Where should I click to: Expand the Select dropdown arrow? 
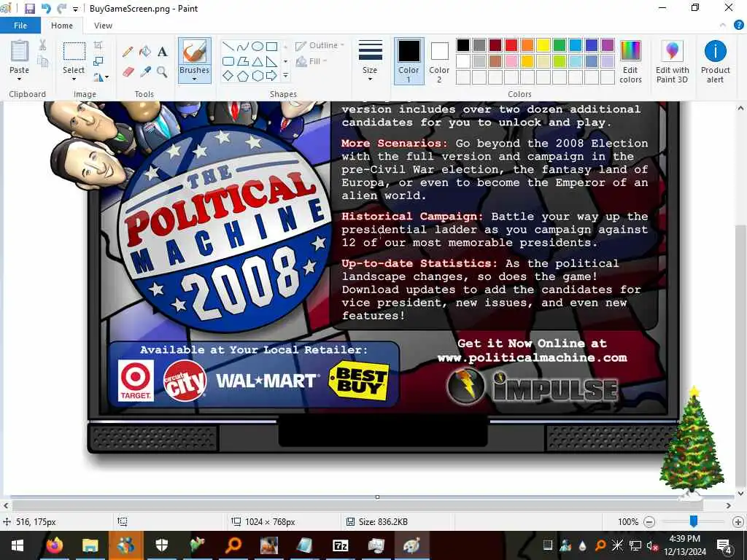coord(74,79)
